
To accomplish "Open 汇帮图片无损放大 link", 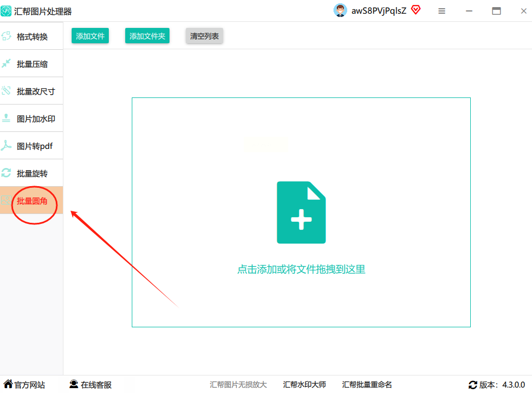I will (x=238, y=384).
